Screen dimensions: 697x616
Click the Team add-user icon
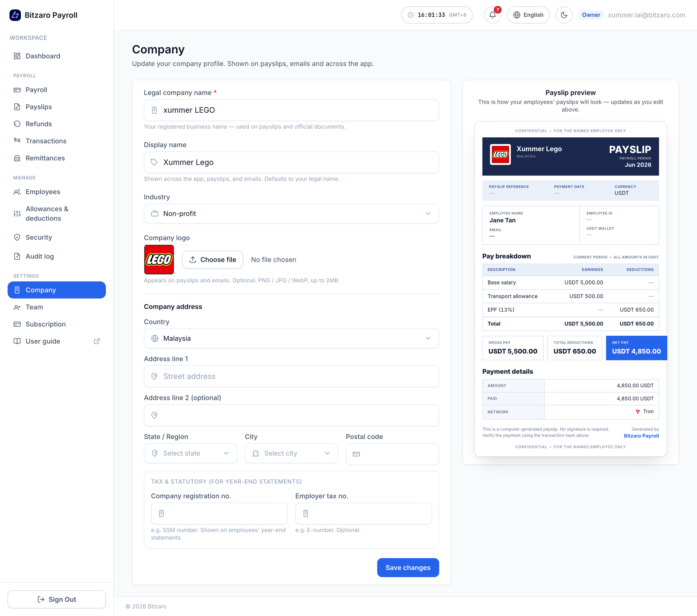17,307
